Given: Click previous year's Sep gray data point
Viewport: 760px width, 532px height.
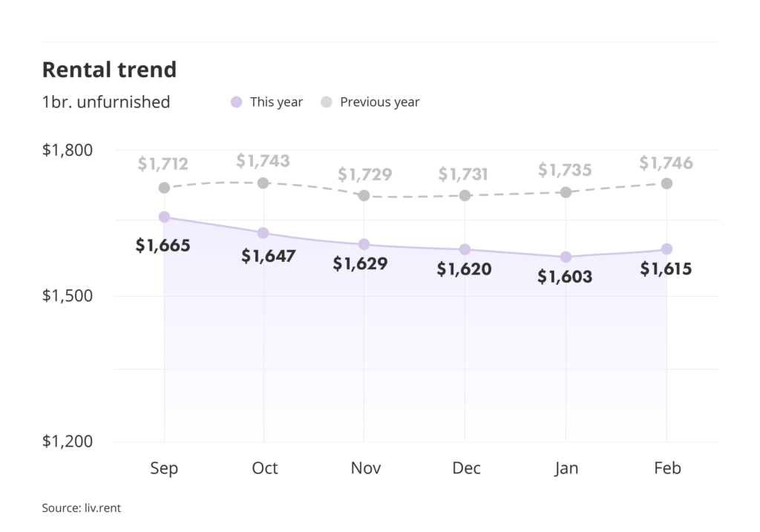Looking at the screenshot, I should point(164,188).
